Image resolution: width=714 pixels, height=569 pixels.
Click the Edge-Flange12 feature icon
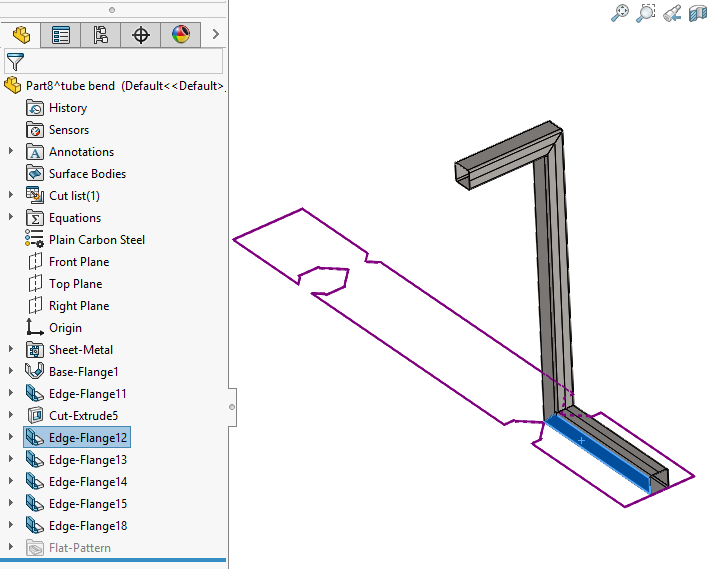[35, 437]
